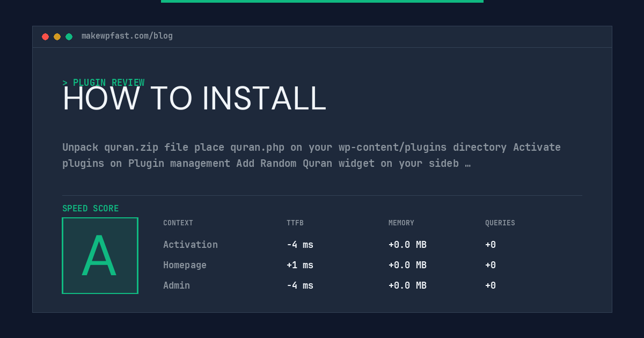The width and height of the screenshot is (644, 338).
Task: Click Admin queries value +0
Action: (491, 285)
